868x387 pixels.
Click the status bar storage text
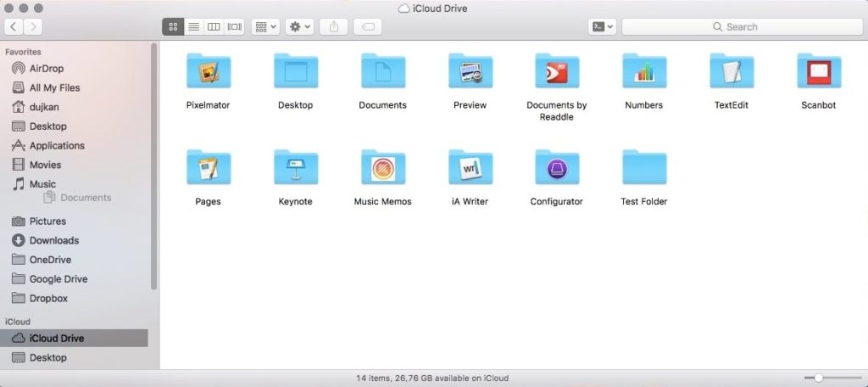point(431,379)
